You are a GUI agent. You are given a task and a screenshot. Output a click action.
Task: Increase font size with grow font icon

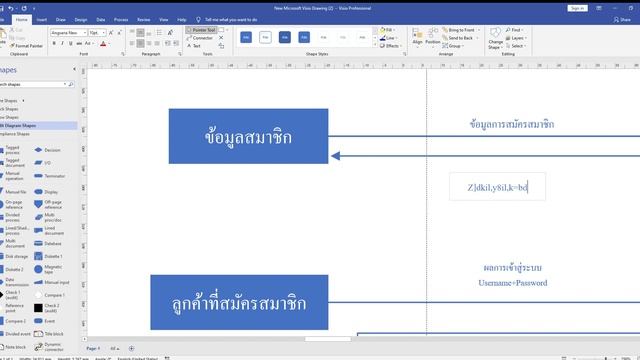point(111,33)
